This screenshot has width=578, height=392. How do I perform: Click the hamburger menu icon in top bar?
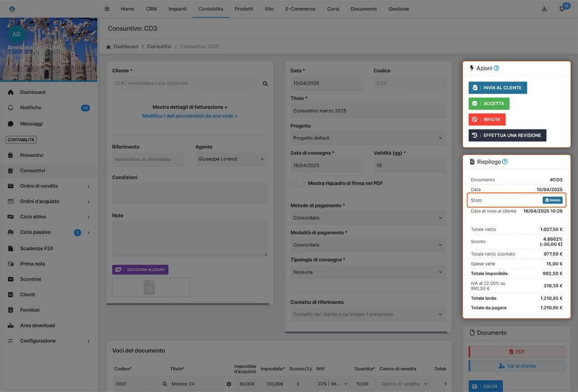(x=107, y=9)
